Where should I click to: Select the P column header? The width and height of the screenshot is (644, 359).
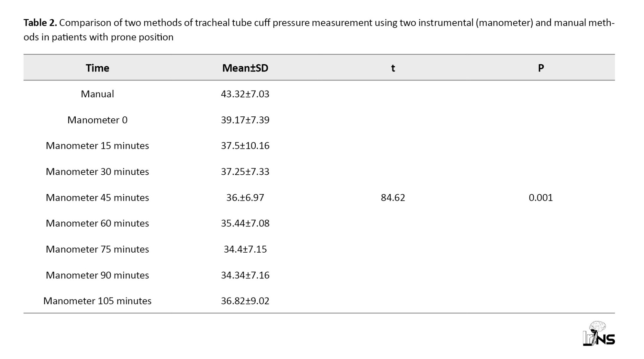point(541,68)
